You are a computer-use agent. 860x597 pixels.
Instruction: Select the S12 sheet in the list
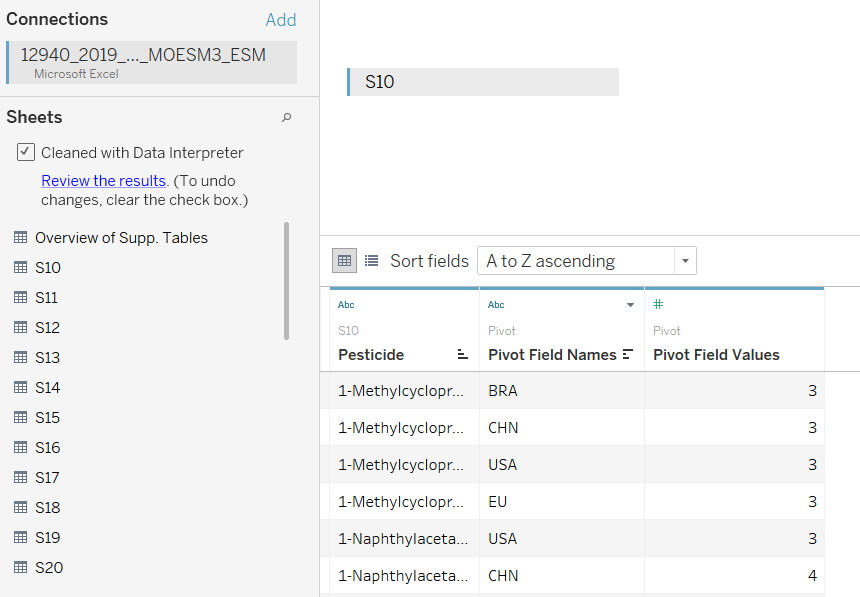click(x=47, y=328)
